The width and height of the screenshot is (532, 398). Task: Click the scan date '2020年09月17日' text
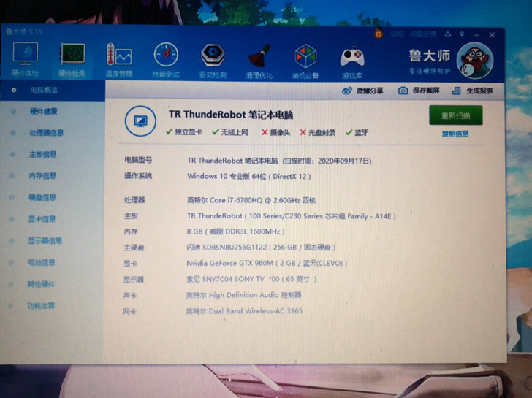(343, 161)
